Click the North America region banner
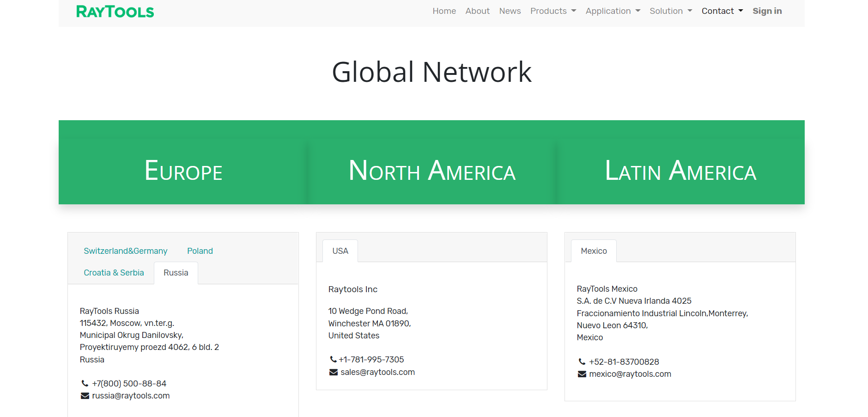 pyautogui.click(x=432, y=171)
